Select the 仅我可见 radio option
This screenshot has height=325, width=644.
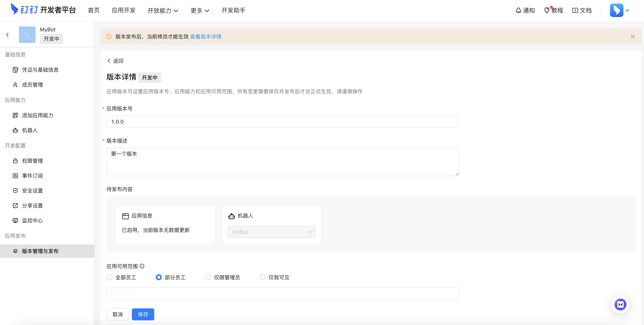coord(262,277)
